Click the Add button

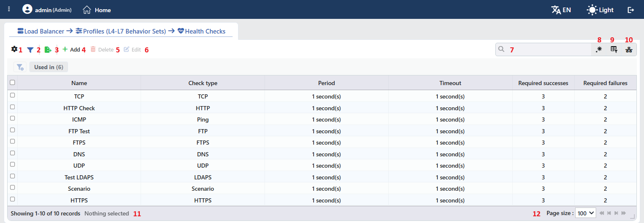coord(71,49)
